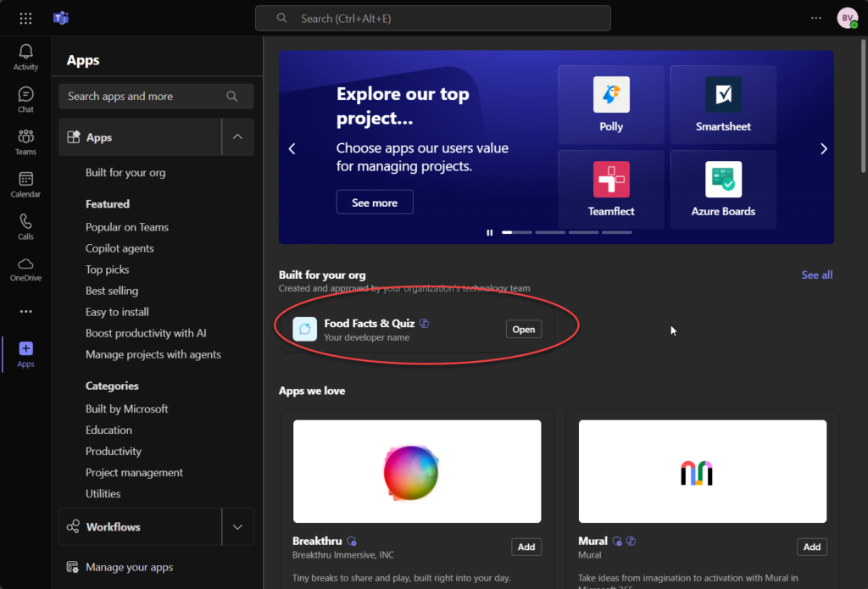Select Best selling

[112, 291]
